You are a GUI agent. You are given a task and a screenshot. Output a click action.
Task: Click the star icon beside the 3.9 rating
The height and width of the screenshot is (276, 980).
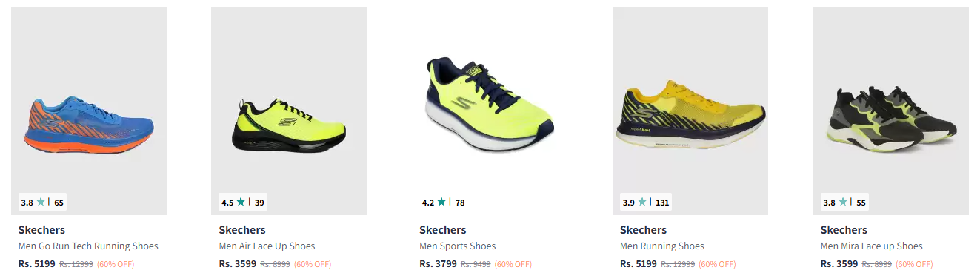[x=642, y=202]
